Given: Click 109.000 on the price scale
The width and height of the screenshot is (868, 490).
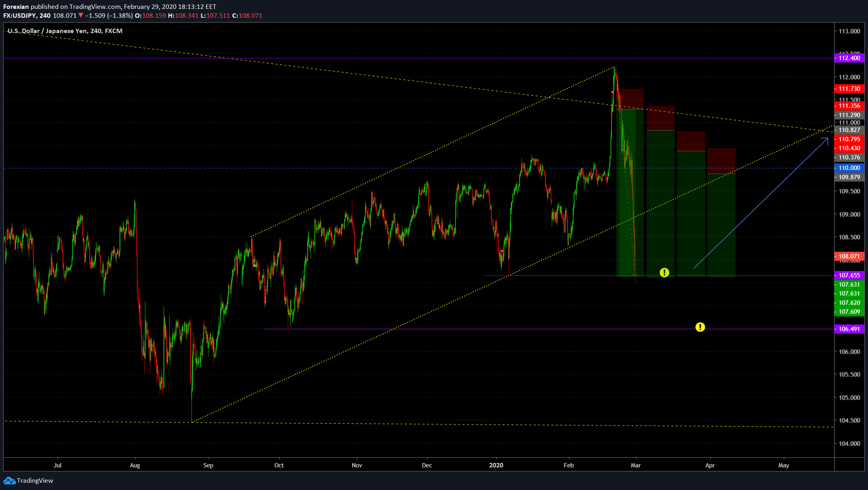Looking at the screenshot, I should (849, 214).
